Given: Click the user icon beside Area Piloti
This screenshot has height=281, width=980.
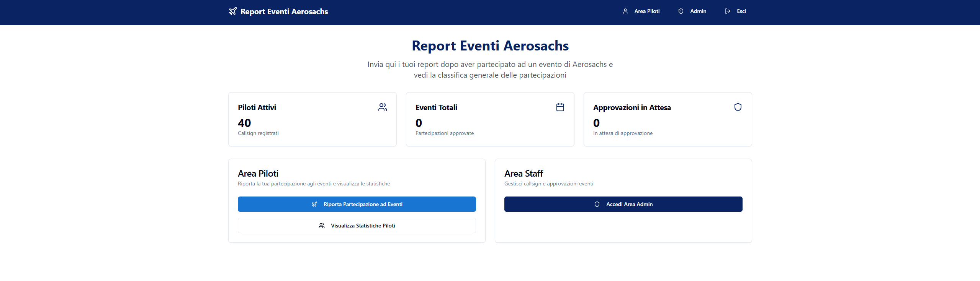Looking at the screenshot, I should 625,11.
